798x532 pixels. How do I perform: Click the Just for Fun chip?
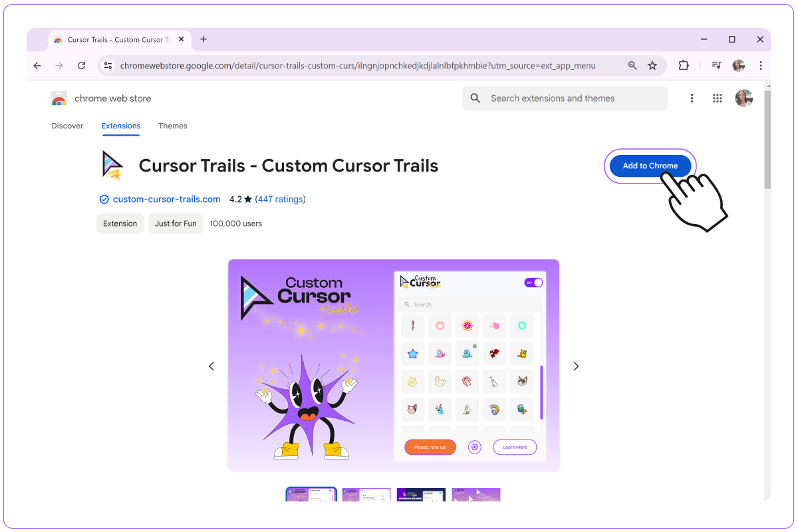[x=176, y=223]
